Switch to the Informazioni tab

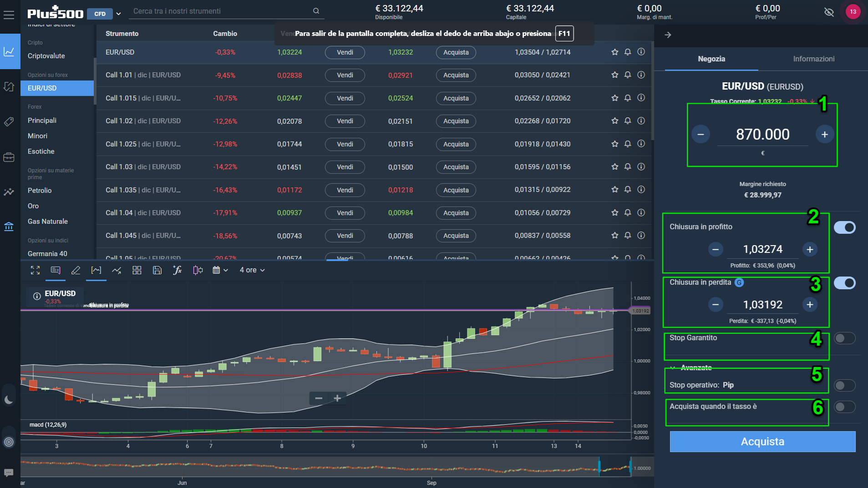(813, 59)
